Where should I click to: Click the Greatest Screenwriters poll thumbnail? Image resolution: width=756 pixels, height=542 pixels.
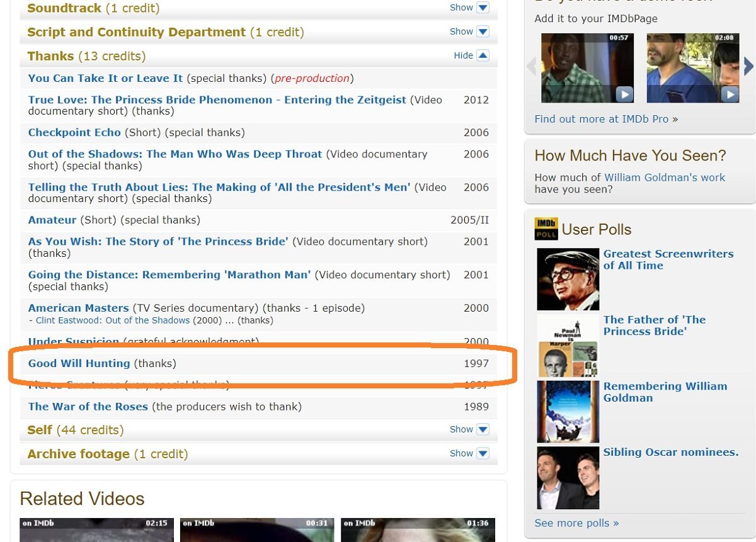pos(568,279)
